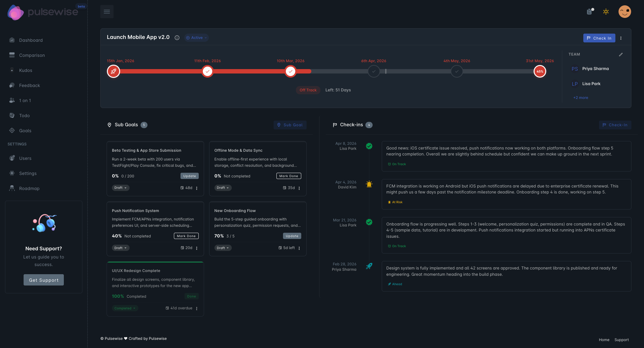This screenshot has height=348, width=644.
Task: Select the Kudos icon in the sidebar
Action: click(x=12, y=70)
